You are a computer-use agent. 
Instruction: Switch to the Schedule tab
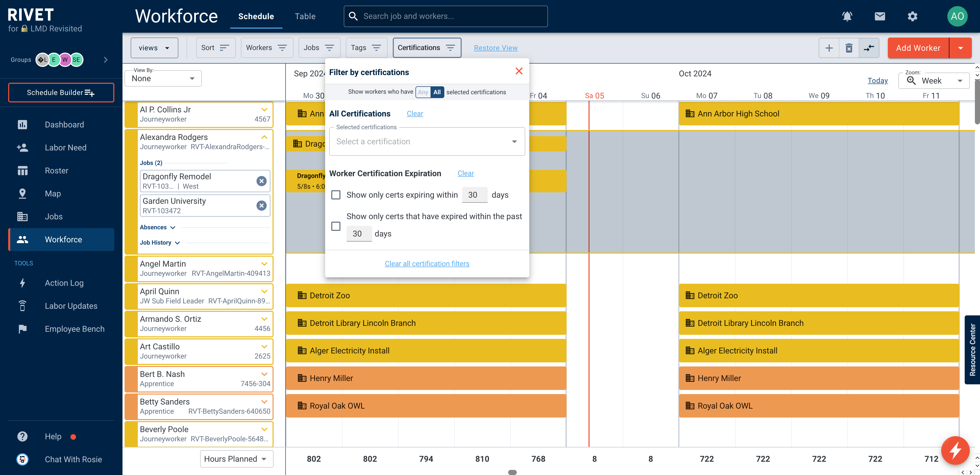click(x=256, y=16)
